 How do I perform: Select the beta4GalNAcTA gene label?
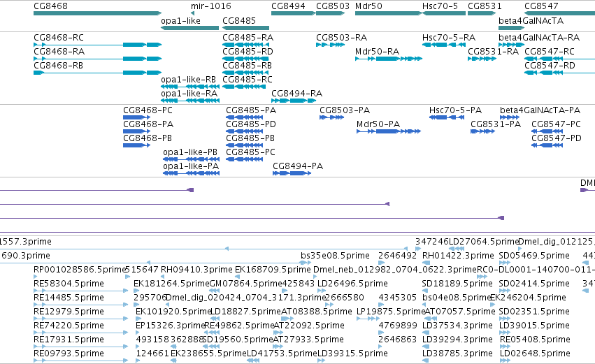tap(531, 20)
